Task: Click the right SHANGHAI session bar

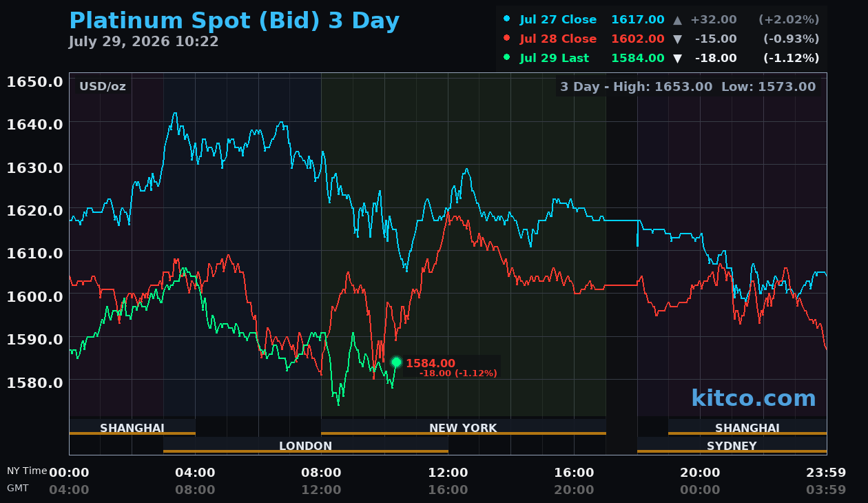Action: pyautogui.click(x=747, y=428)
